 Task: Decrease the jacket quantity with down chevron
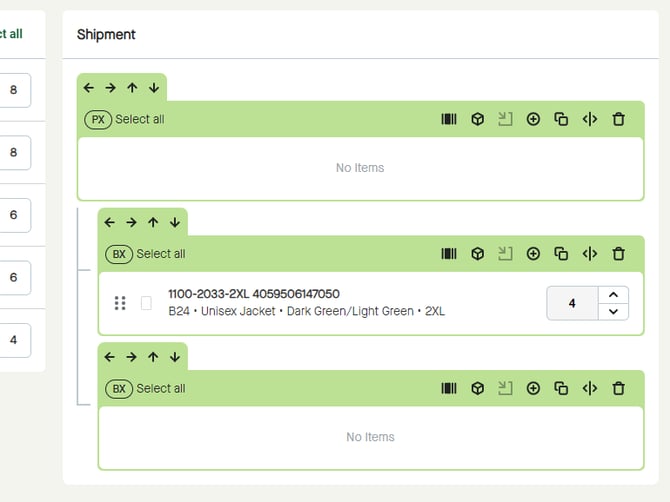613,311
